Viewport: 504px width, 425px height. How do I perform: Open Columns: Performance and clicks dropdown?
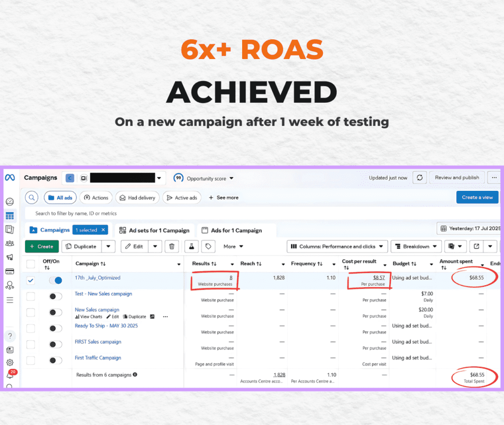click(337, 246)
